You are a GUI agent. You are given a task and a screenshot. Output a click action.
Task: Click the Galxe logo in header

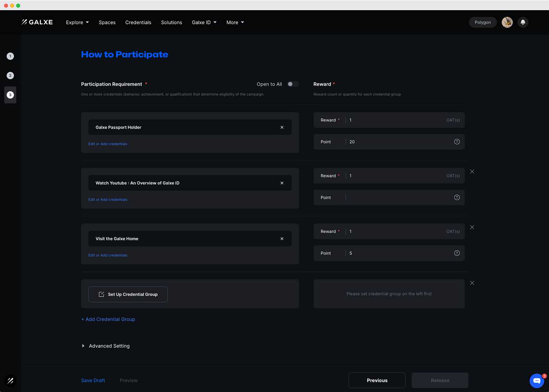tap(37, 22)
